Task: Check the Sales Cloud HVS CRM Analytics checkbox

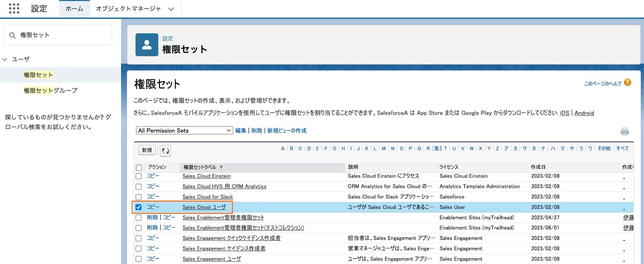Action: click(x=138, y=187)
